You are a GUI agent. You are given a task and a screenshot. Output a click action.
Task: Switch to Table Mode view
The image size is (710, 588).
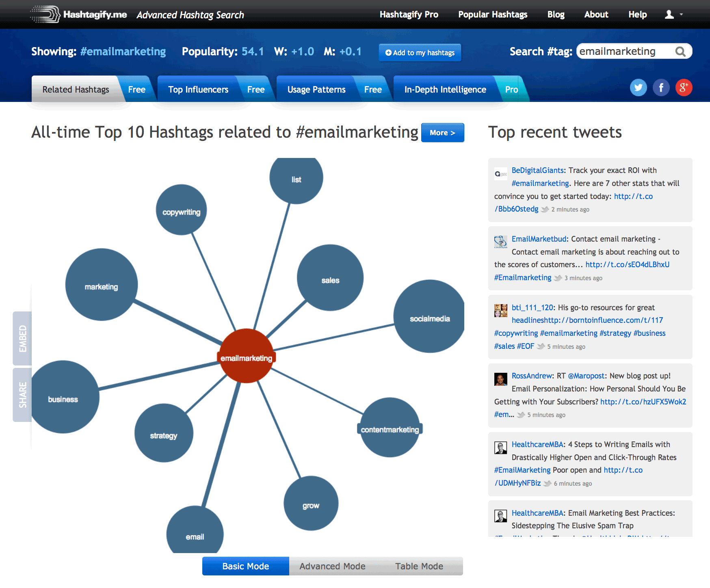pyautogui.click(x=419, y=566)
